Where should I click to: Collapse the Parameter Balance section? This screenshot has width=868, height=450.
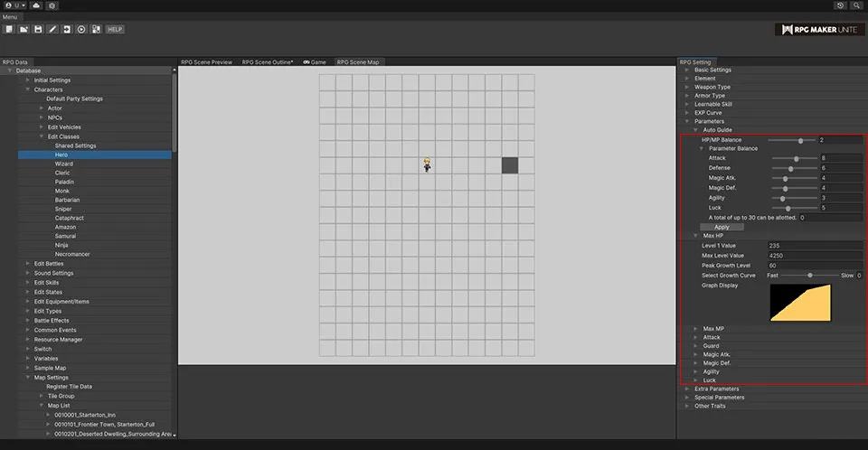pyautogui.click(x=702, y=149)
